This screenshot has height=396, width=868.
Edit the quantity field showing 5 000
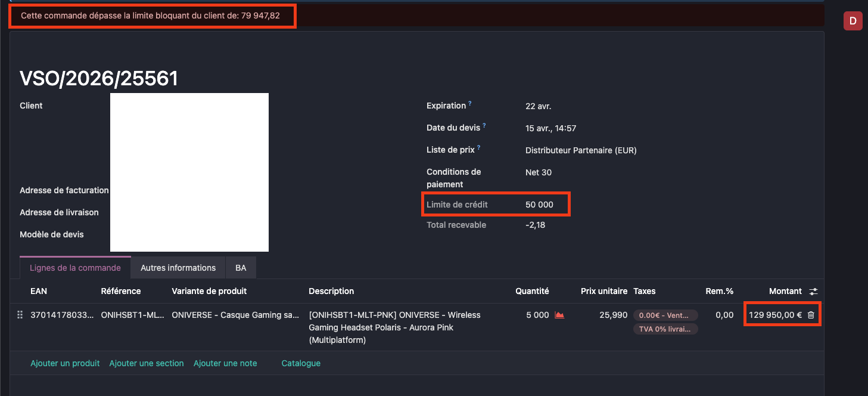pos(537,315)
